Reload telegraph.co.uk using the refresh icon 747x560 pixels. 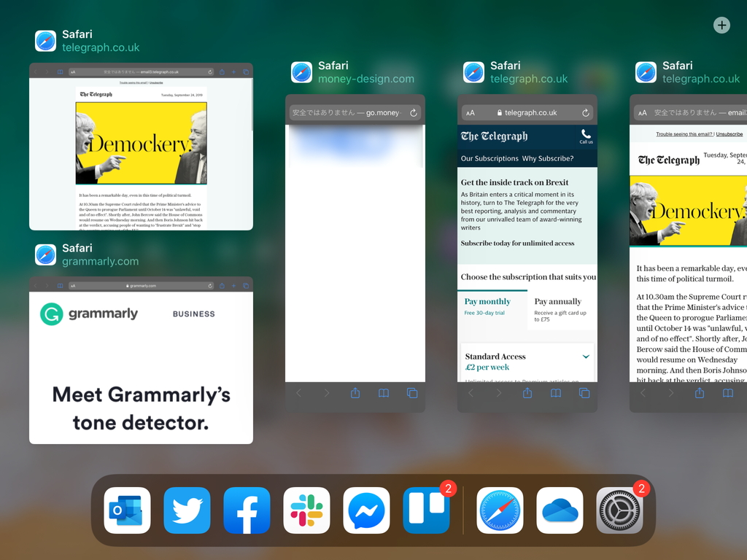click(x=584, y=112)
